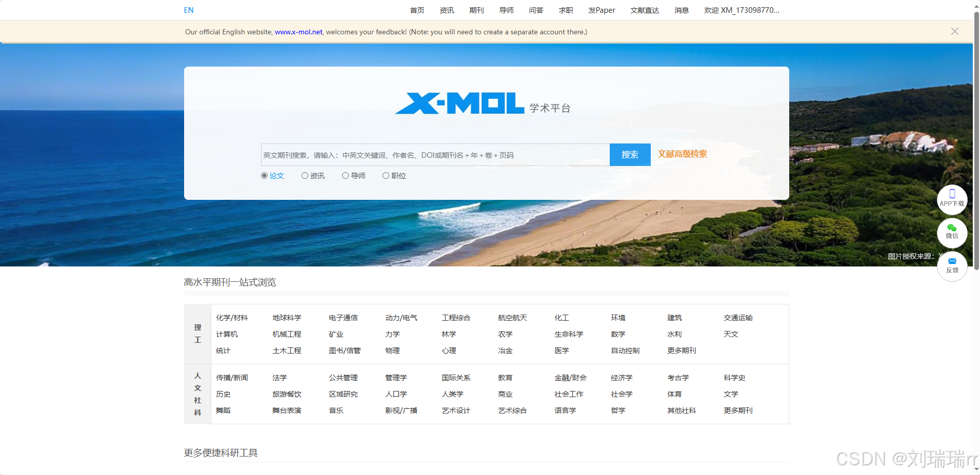
Task: Browse 公共管理 journals
Action: point(343,378)
